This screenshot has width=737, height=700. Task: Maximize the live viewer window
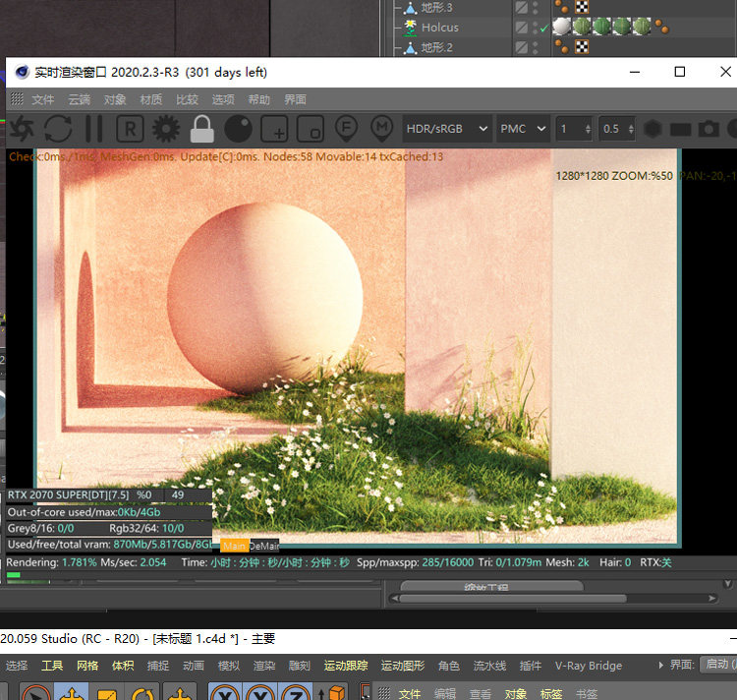click(680, 72)
